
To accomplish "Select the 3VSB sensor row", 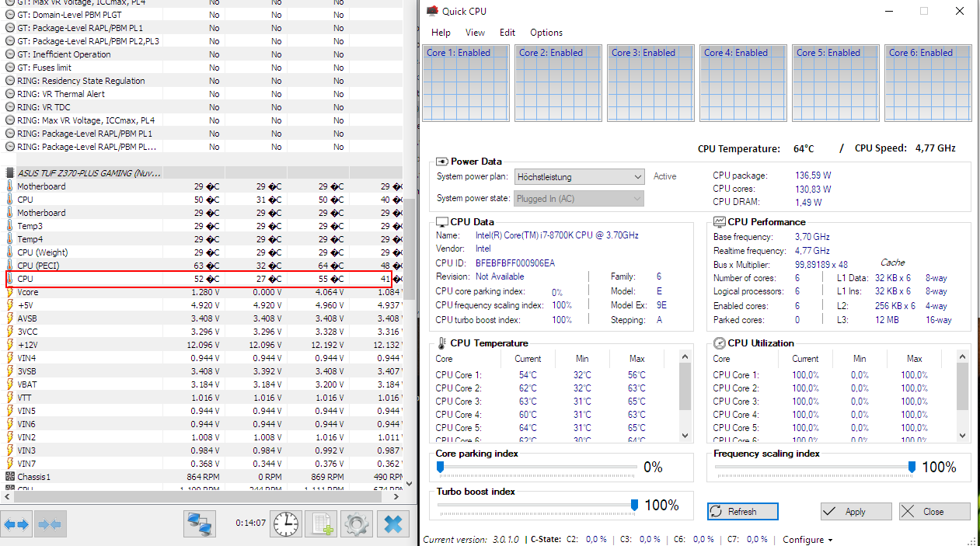I will tap(202, 371).
